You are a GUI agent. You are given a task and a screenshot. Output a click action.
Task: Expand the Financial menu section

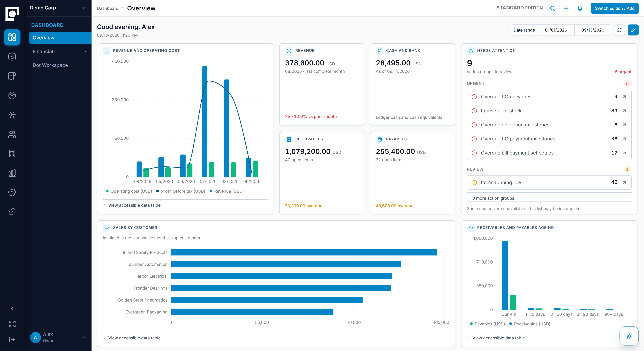[x=60, y=52]
